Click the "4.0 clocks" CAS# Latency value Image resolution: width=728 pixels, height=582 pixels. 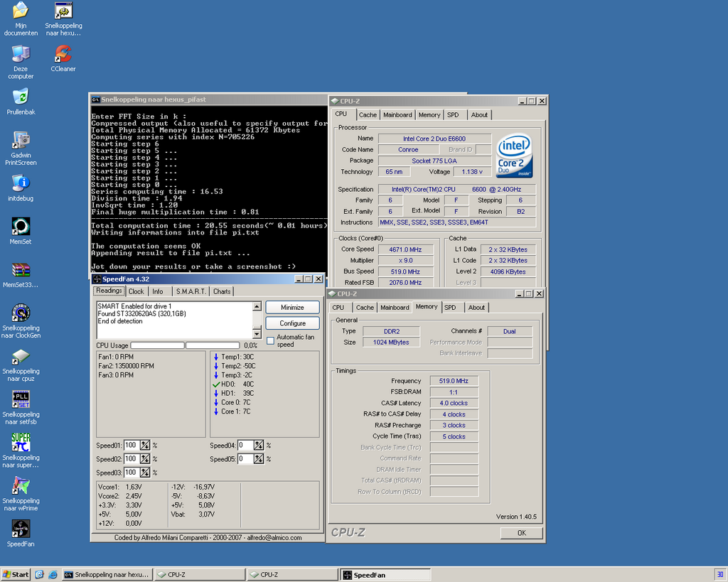coord(454,403)
